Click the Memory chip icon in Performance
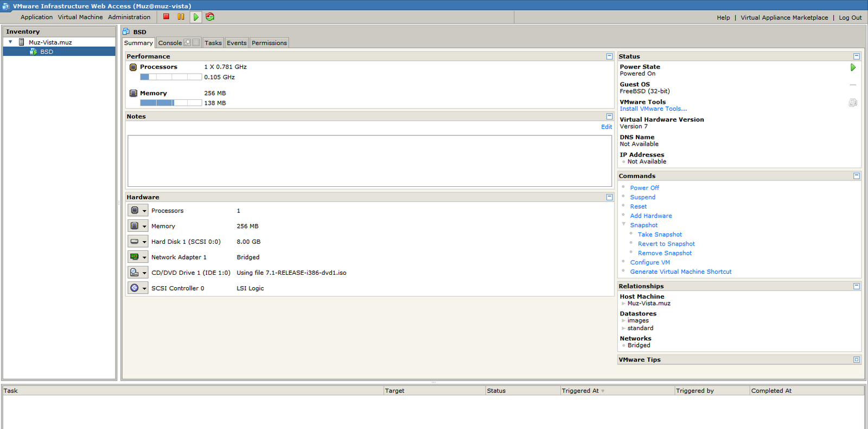This screenshot has height=429, width=868. coord(133,93)
